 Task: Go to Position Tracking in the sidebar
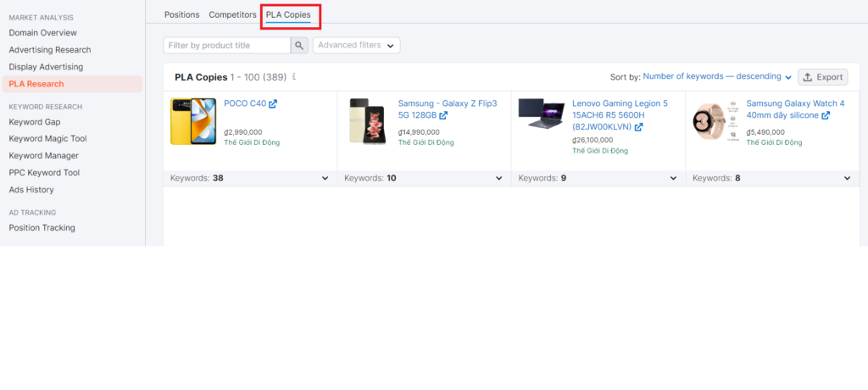(42, 227)
